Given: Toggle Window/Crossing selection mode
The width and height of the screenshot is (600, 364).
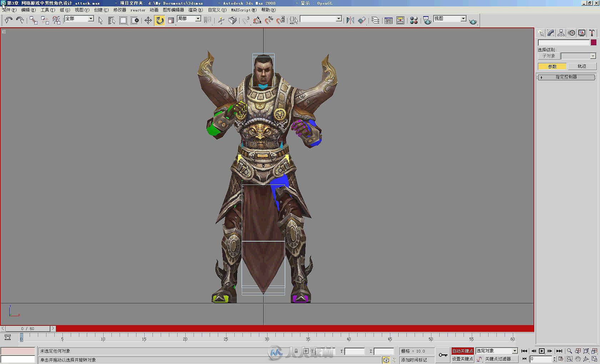Looking at the screenshot, I should coord(135,20).
